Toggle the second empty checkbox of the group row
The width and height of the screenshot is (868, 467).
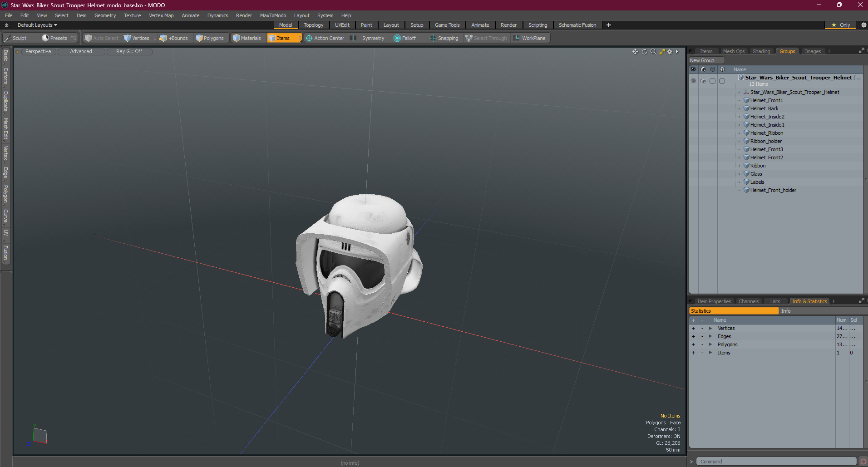click(722, 81)
